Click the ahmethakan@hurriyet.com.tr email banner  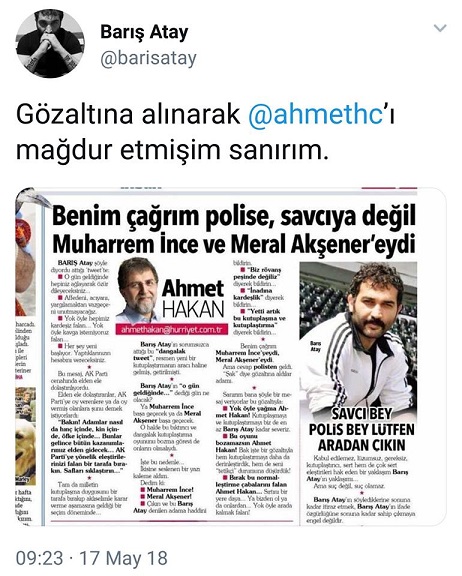click(x=172, y=330)
